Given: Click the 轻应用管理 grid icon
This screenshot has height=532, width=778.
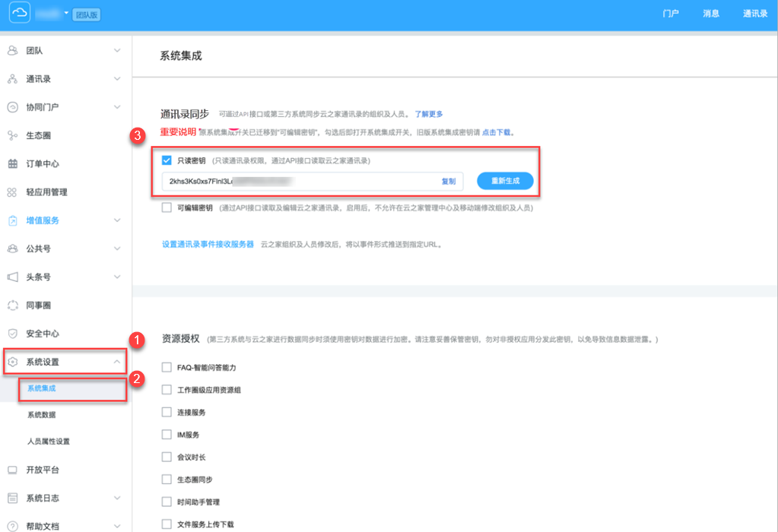Looking at the screenshot, I should coord(12,192).
